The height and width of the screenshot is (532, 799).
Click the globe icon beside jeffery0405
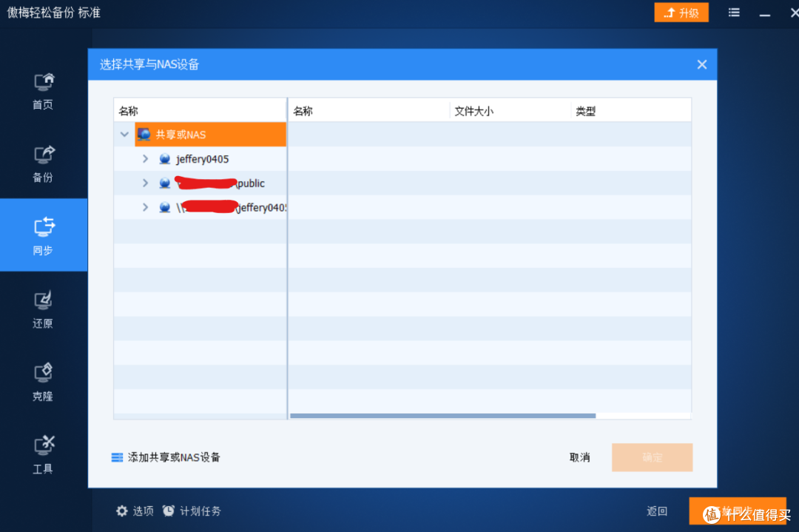[x=164, y=159]
